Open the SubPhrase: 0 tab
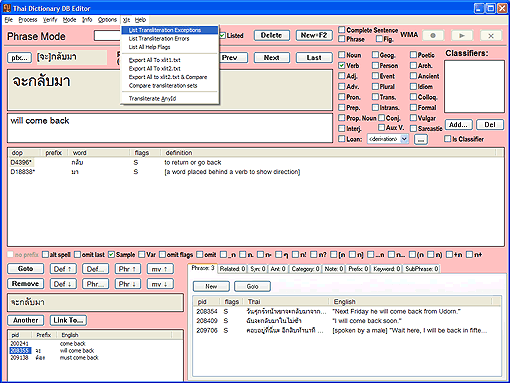This screenshot has width=510, height=383. tap(422, 269)
